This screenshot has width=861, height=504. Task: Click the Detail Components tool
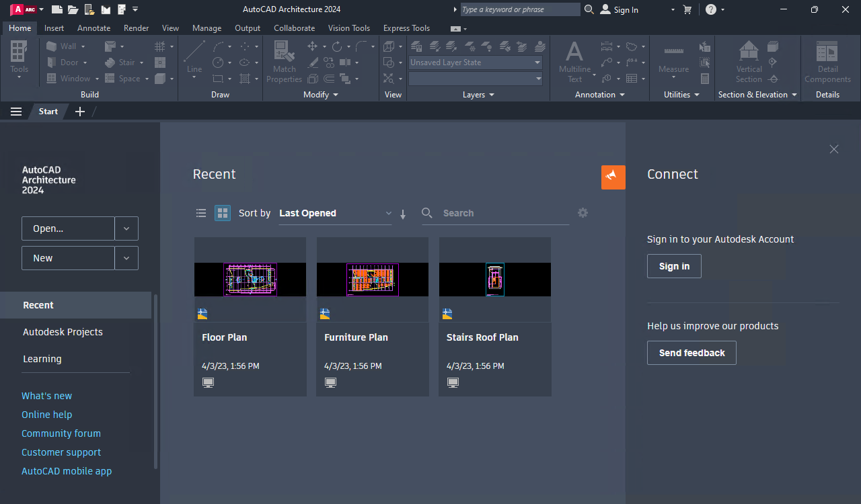[827, 61]
